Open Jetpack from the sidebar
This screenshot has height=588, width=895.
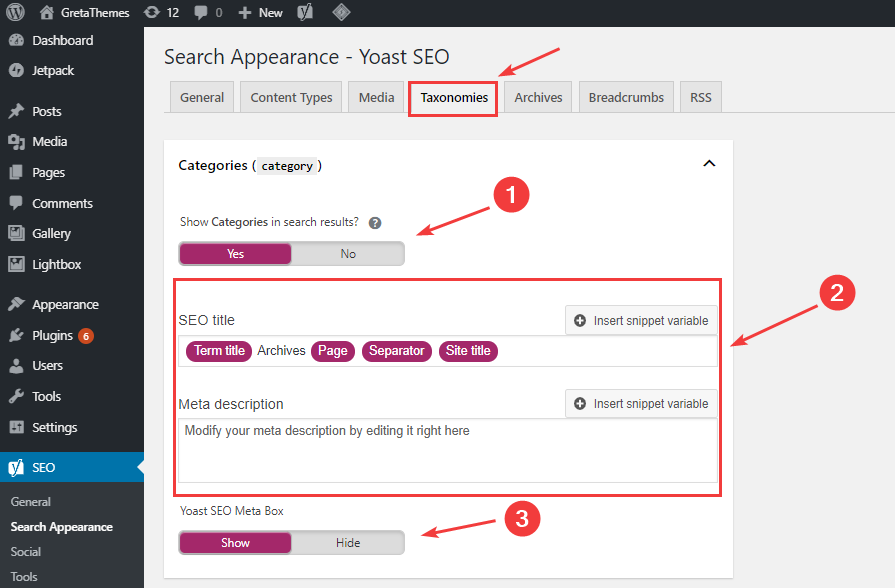click(x=52, y=71)
